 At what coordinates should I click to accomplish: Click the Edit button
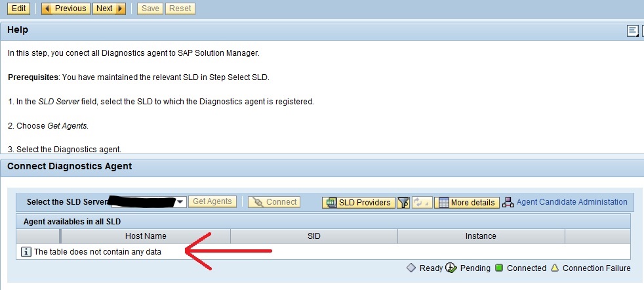[18, 9]
